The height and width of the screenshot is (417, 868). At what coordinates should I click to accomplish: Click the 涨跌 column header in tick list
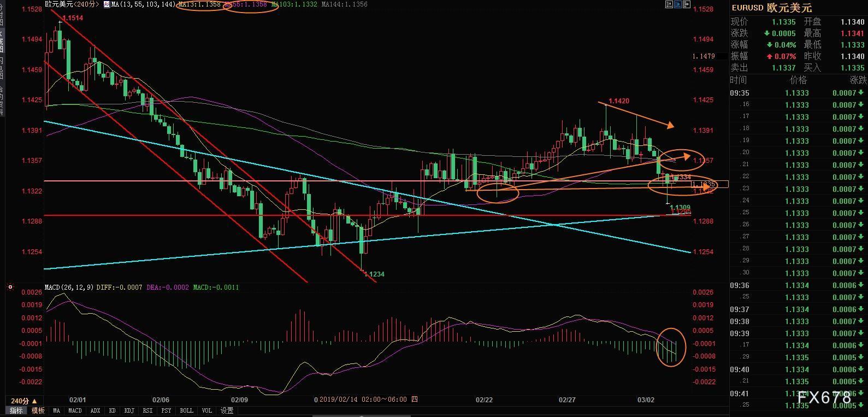coord(858,80)
